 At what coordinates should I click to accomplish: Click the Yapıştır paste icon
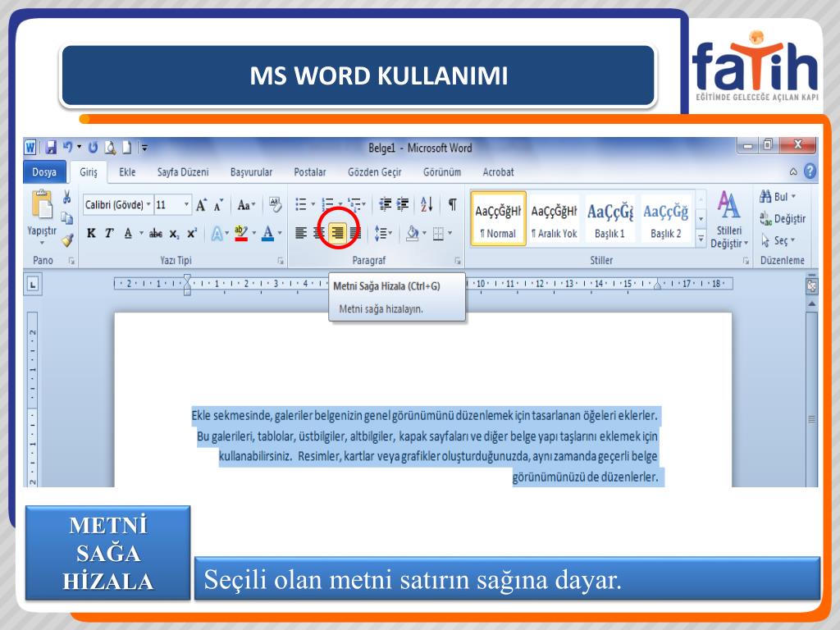(x=42, y=204)
